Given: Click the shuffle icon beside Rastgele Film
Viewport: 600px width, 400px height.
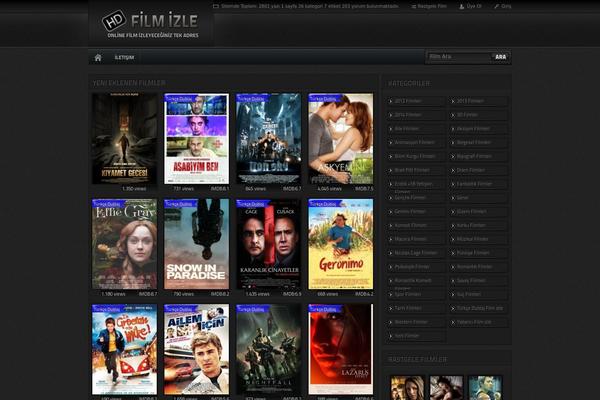Looking at the screenshot, I should click(x=414, y=7).
